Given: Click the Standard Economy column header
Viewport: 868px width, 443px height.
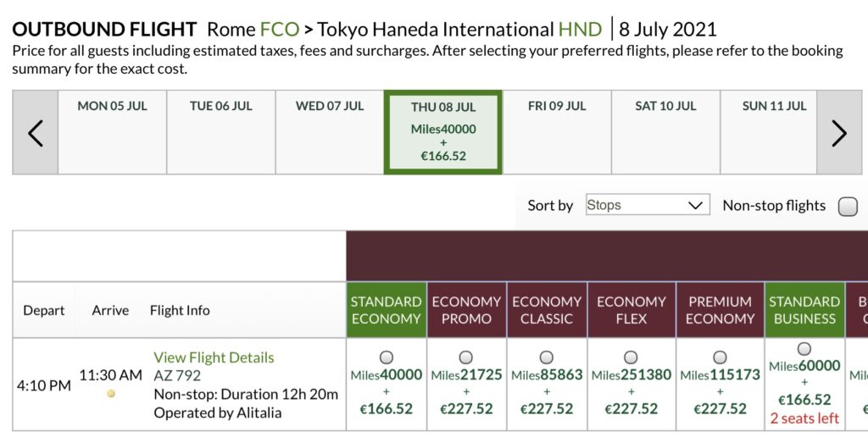Looking at the screenshot, I should [387, 310].
